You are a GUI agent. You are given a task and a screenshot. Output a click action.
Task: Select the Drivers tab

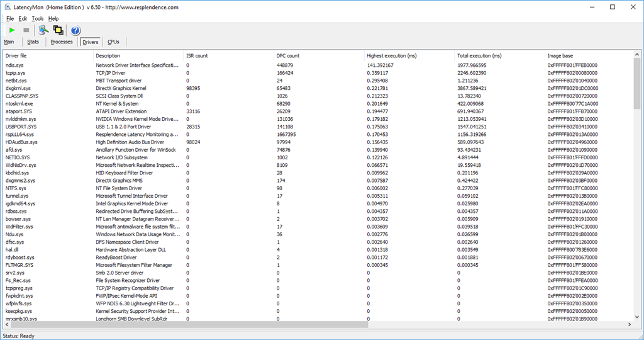pos(90,42)
